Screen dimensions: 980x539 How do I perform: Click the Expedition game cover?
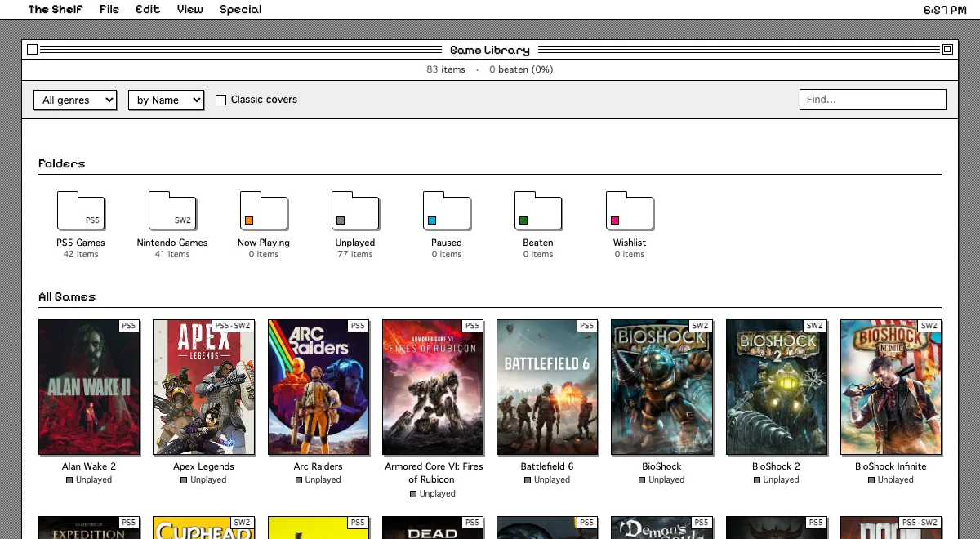(89, 528)
